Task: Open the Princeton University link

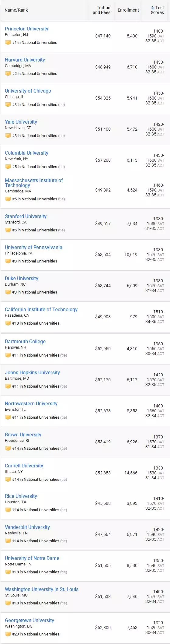Action: 26,29
